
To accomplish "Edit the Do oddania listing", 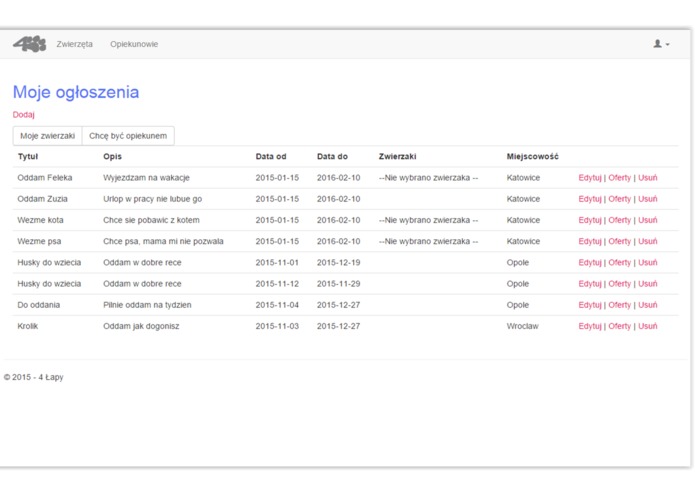I will click(x=590, y=305).
